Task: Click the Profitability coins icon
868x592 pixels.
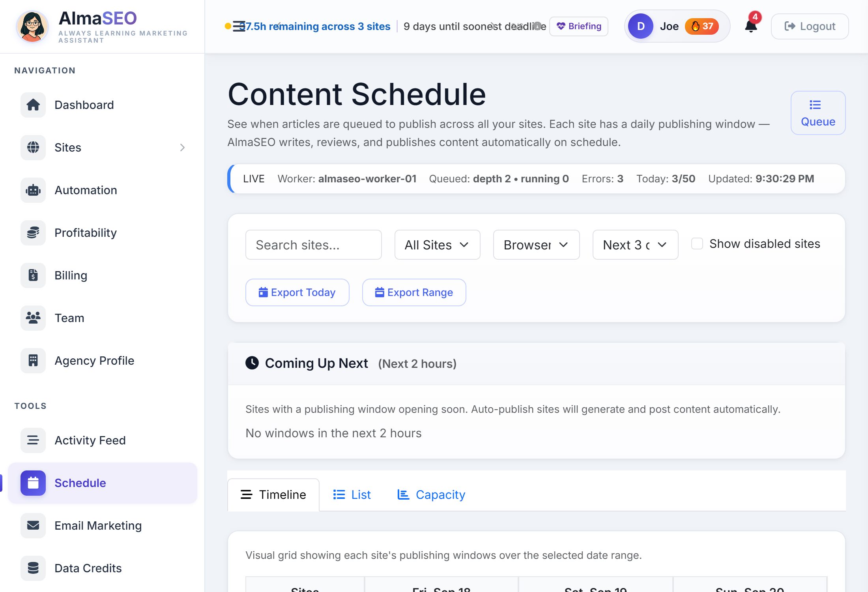Action: click(33, 233)
